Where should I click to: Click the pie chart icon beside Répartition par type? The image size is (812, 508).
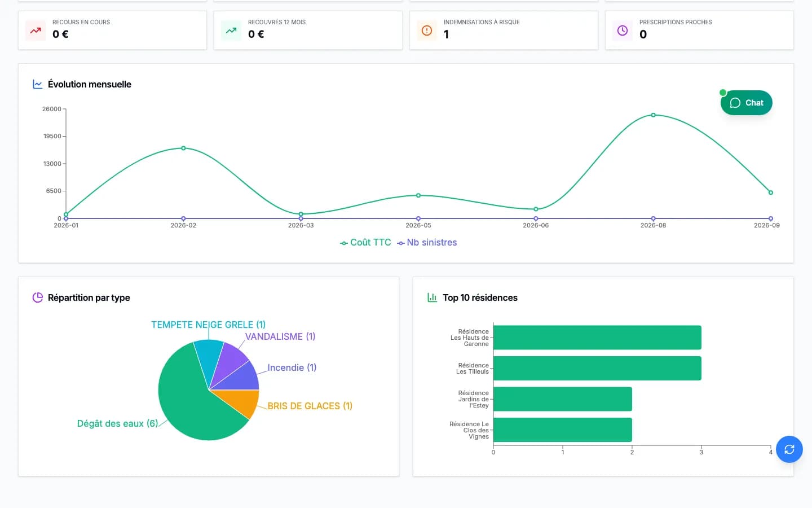click(x=38, y=297)
